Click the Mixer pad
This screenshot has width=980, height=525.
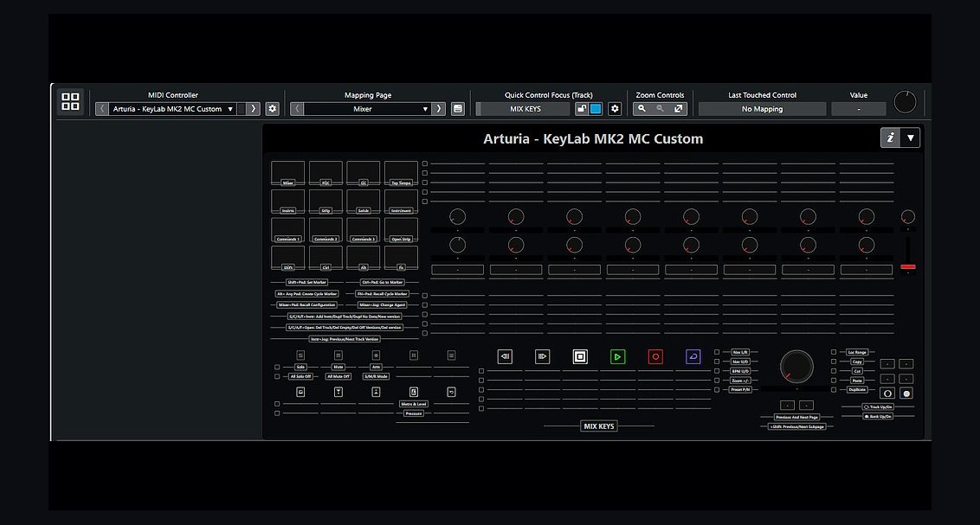(288, 174)
